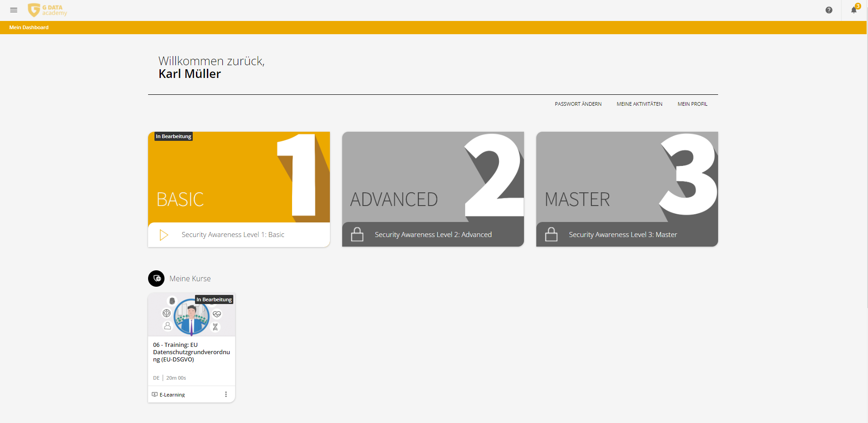Open the three-dot menu on the EU-DSGVO course card

tap(226, 394)
